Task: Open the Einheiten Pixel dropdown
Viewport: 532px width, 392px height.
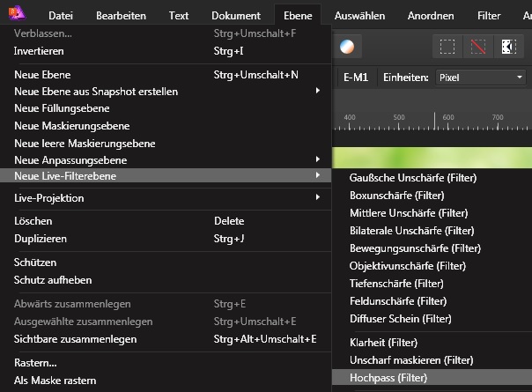Action: tap(479, 78)
